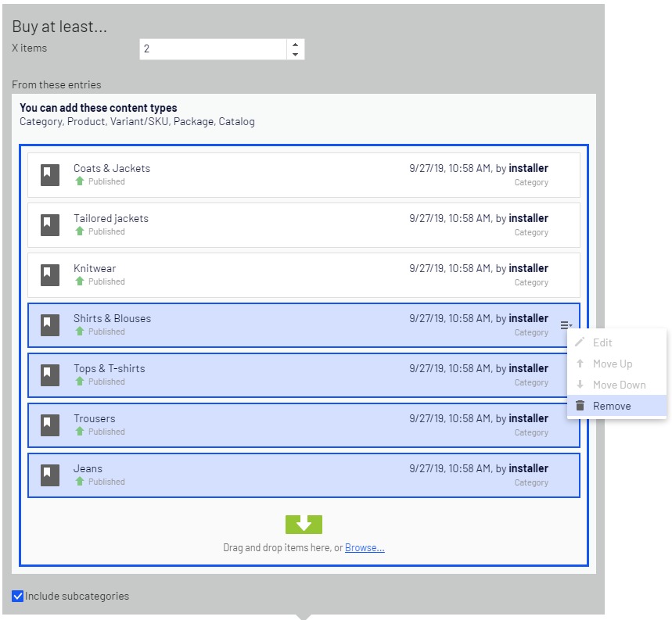Choose Remove from the context menu
The height and width of the screenshot is (620, 672).
tap(611, 406)
